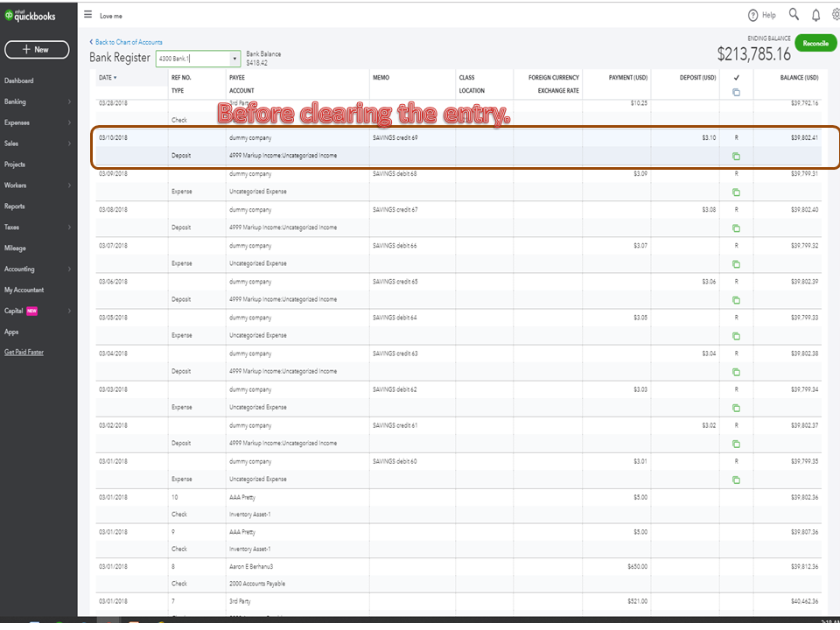Select the SAVINGS debit 68 memo cell
840x630 pixels.
coord(395,173)
